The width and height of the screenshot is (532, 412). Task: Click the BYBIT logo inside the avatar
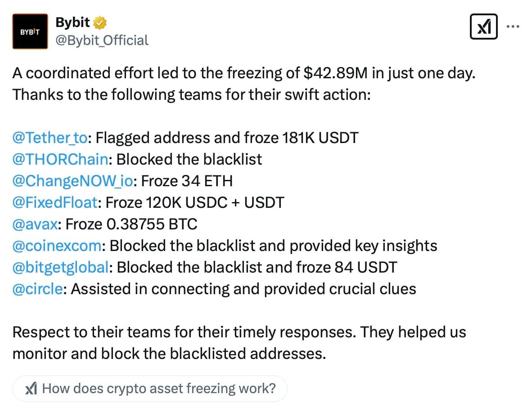click(x=30, y=31)
